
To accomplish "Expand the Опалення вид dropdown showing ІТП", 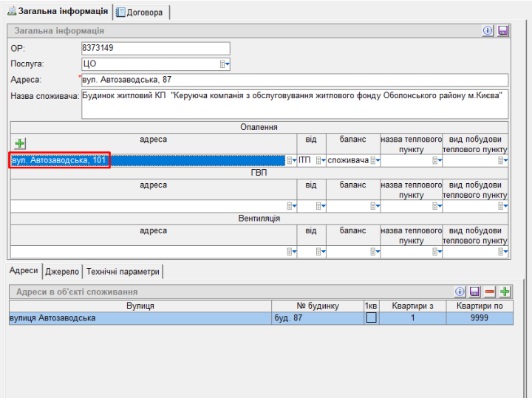I will click(x=320, y=160).
